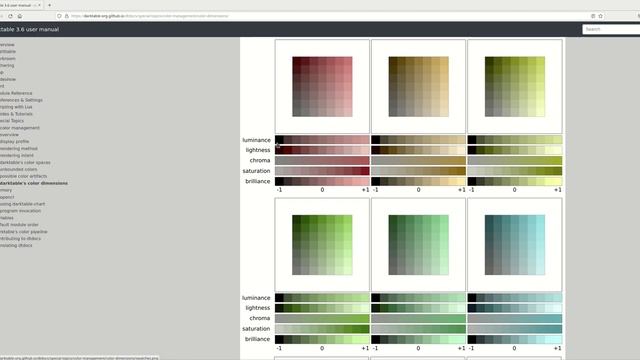Click top 'brilliance' row label

pyautogui.click(x=258, y=181)
